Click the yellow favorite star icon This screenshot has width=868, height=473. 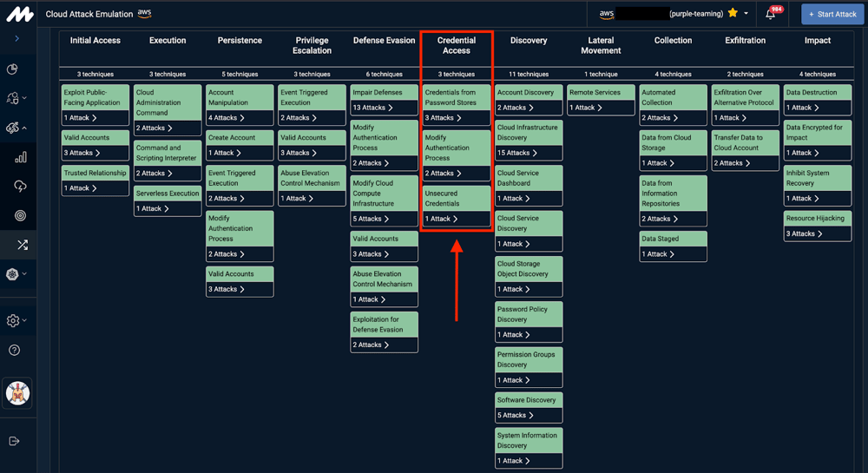coord(733,14)
